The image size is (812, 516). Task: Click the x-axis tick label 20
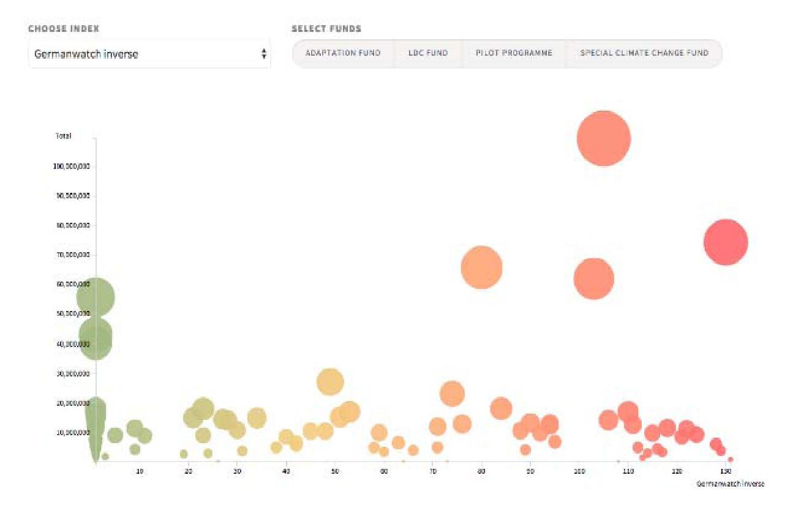click(x=188, y=471)
